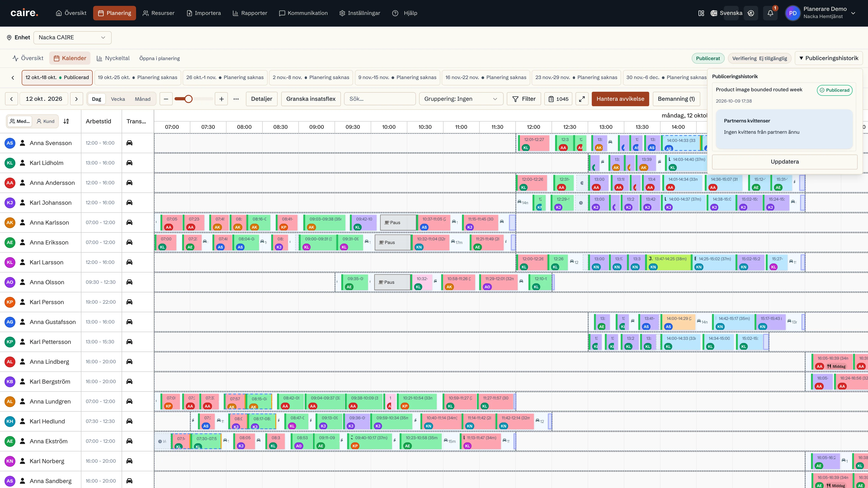Open the accessibility profile icon next to Svenska
The image size is (868, 488).
point(751,13)
